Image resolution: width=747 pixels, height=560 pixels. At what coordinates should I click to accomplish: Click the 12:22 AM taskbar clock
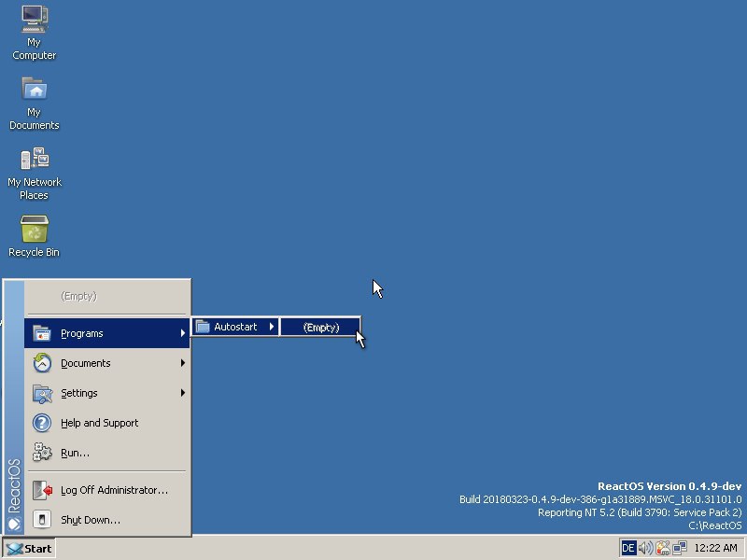point(715,548)
